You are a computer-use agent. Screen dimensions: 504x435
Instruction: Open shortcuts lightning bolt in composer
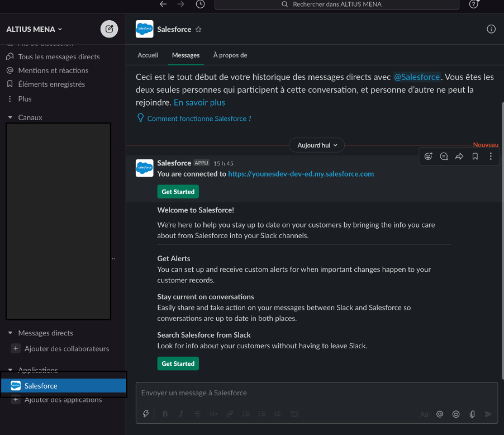(x=146, y=414)
